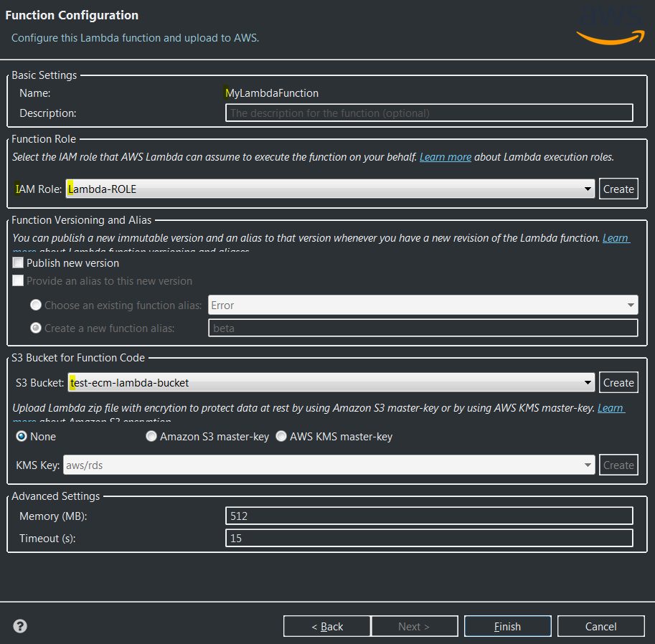This screenshot has width=655, height=644.
Task: Click S3 Bucket for Function Code label
Action: coord(78,358)
